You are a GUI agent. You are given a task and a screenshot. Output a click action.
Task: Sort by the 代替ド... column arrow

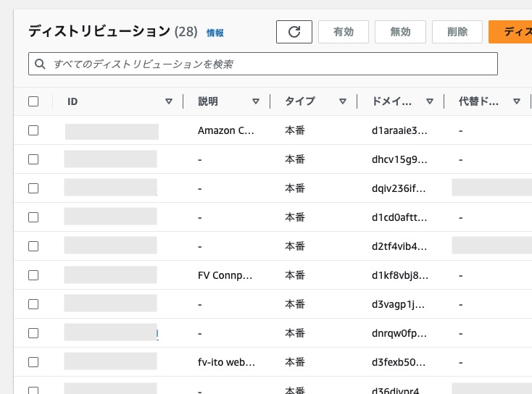coord(517,101)
